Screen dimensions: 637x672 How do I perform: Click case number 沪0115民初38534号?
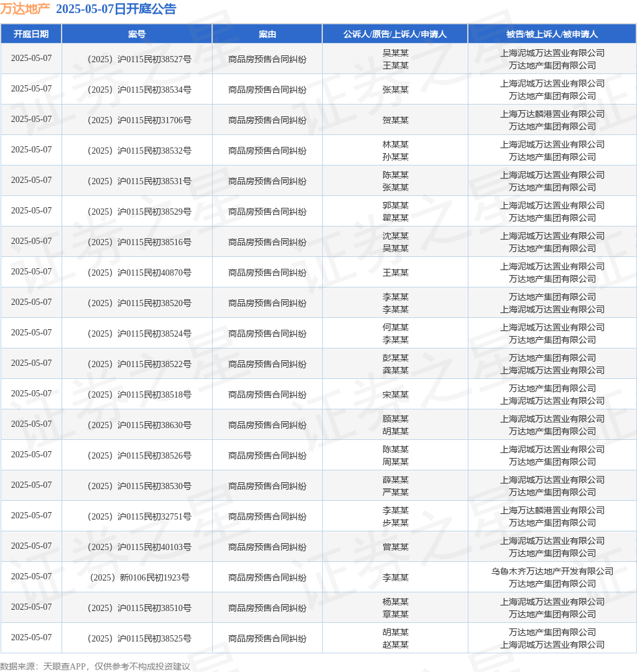pyautogui.click(x=139, y=90)
